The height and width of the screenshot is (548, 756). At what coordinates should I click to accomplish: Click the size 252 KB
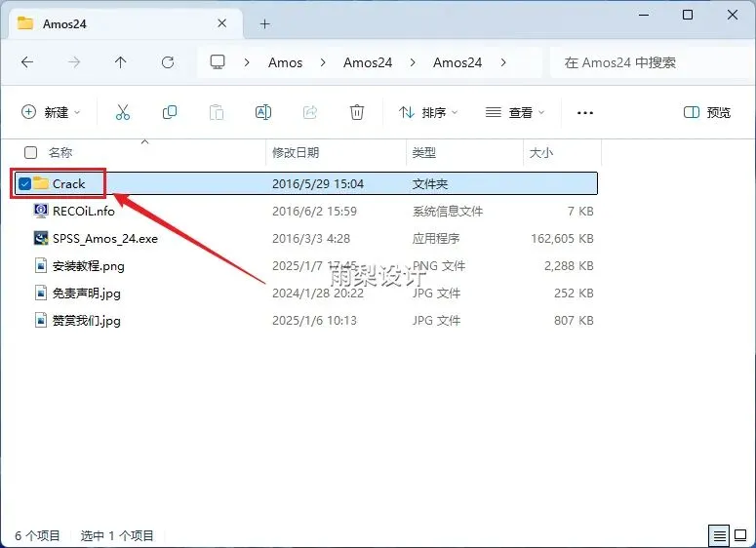point(574,294)
